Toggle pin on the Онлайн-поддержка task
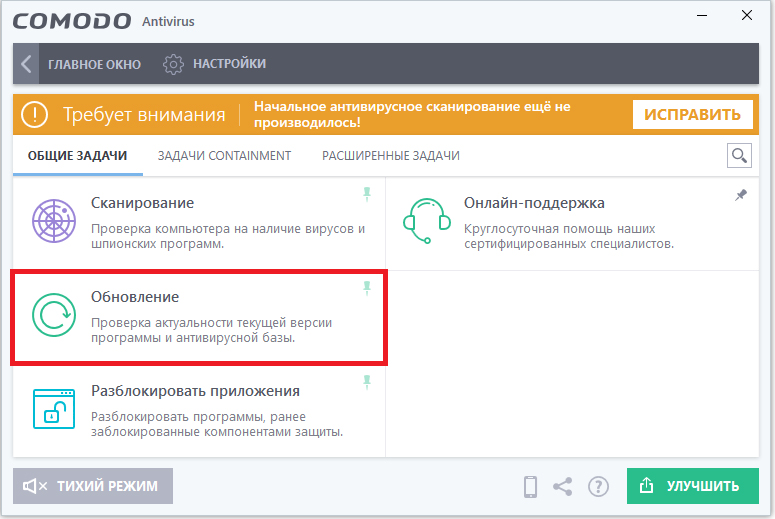Screen dimensions: 775x519 coord(740,195)
